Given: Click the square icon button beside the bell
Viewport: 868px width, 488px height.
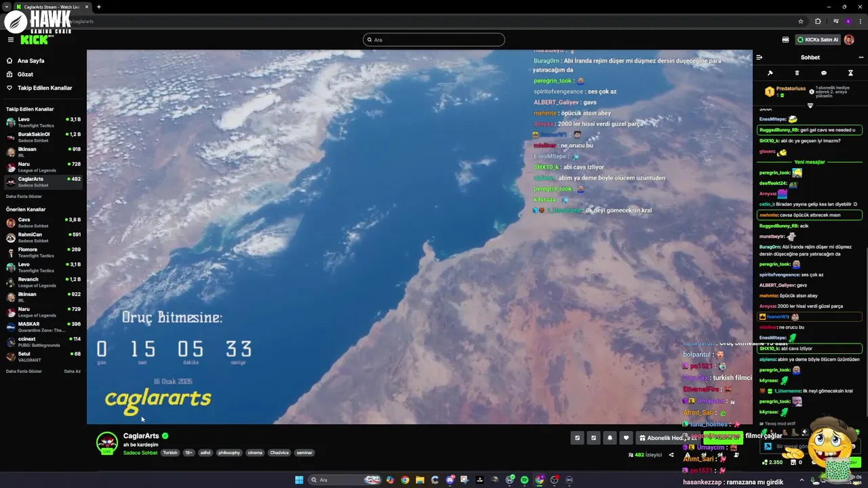Looking at the screenshot, I should [593, 438].
